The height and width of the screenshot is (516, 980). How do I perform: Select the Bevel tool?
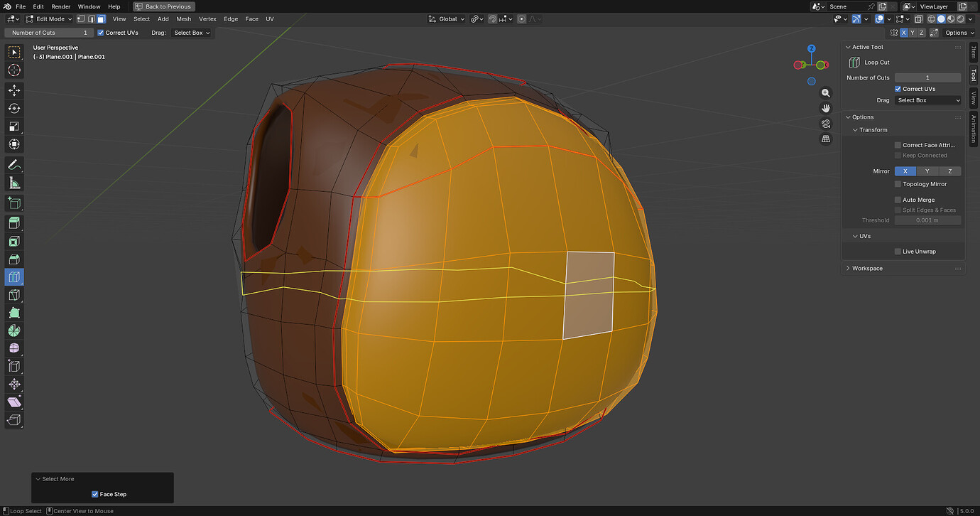(14, 259)
